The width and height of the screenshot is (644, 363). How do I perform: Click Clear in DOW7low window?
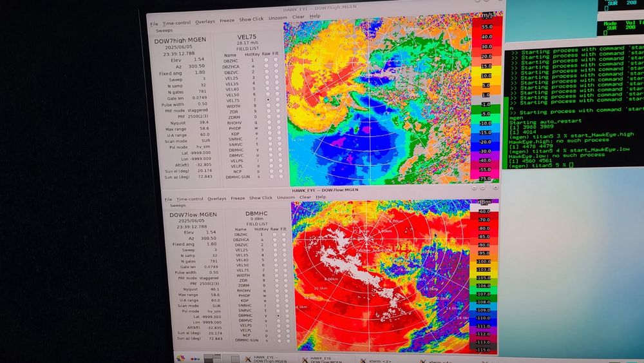[305, 197]
